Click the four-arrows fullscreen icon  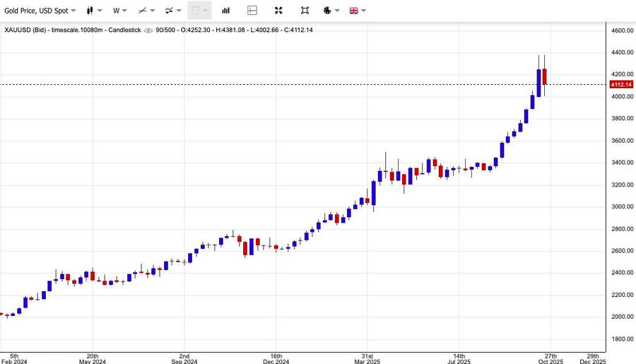278,11
